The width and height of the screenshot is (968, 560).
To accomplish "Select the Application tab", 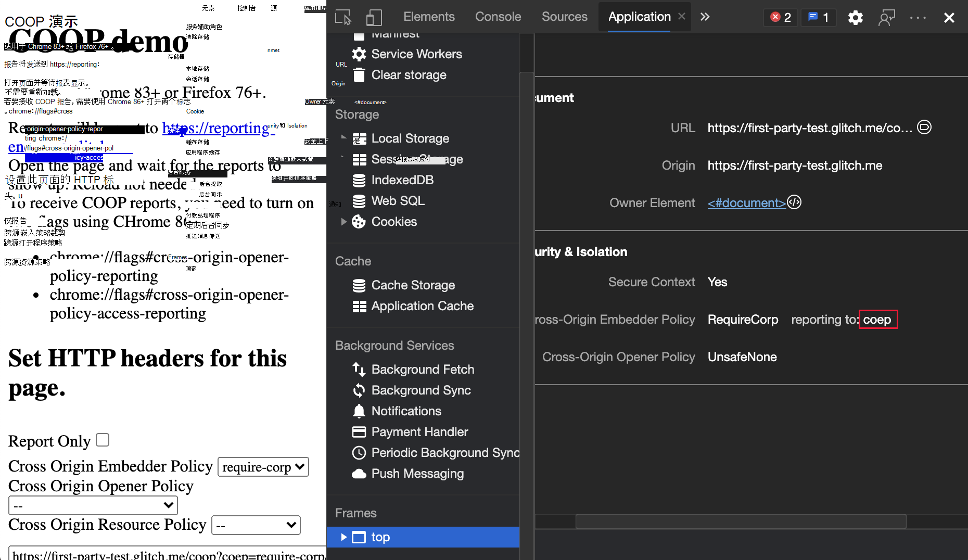I will tap(640, 17).
